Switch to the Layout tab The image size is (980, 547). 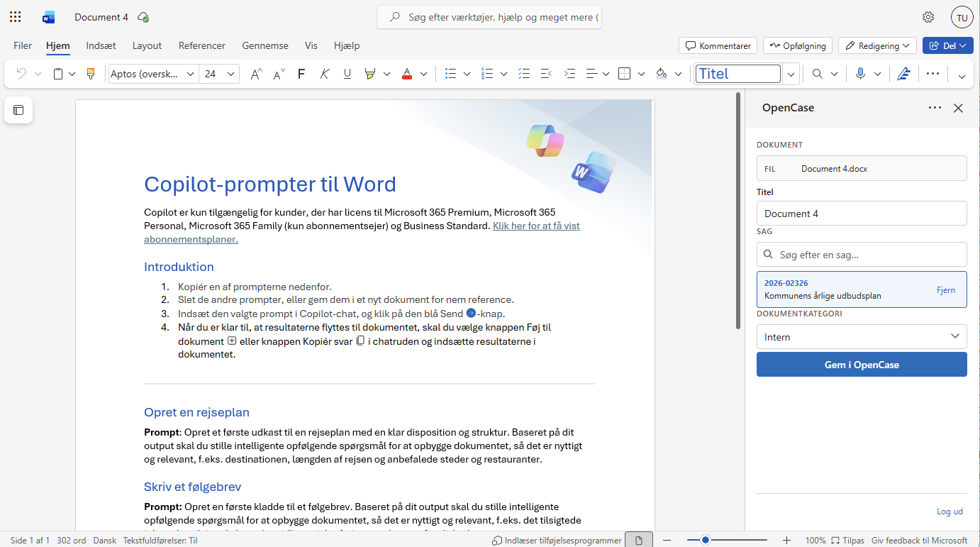coord(147,45)
